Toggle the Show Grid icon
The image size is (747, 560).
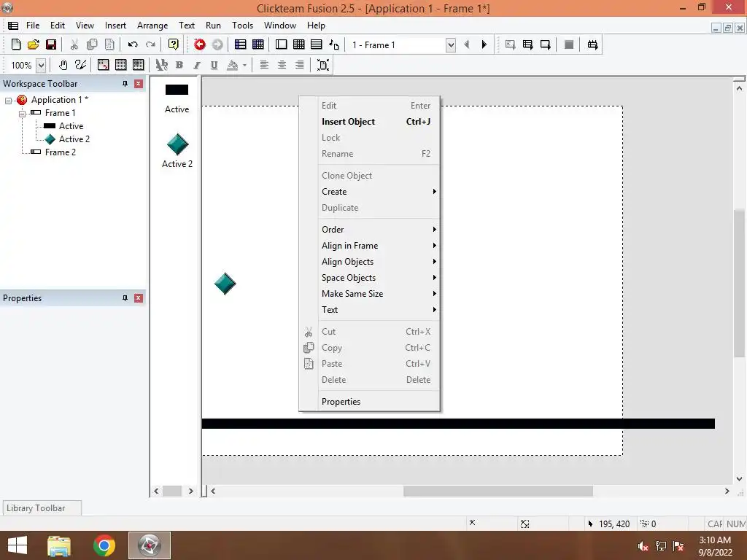pyautogui.click(x=120, y=65)
